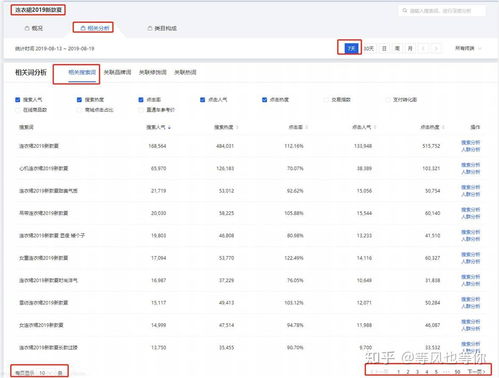Select the 关联修饰词 sub-tab

point(153,72)
